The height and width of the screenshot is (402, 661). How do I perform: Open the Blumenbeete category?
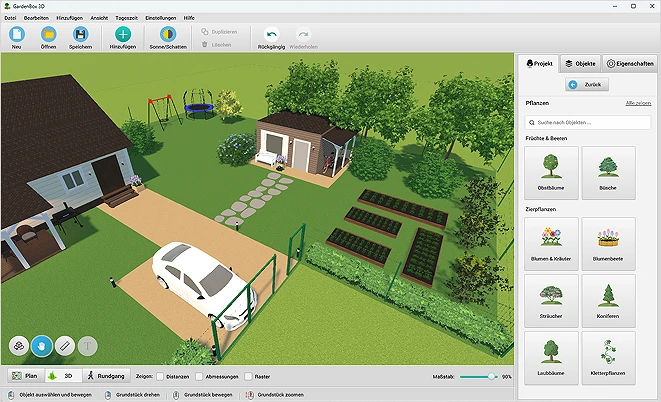tap(608, 244)
